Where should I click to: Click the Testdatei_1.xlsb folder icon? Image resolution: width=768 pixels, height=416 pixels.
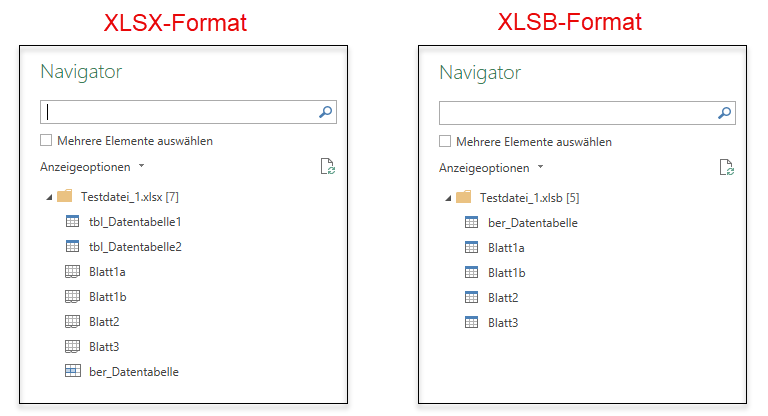(463, 197)
